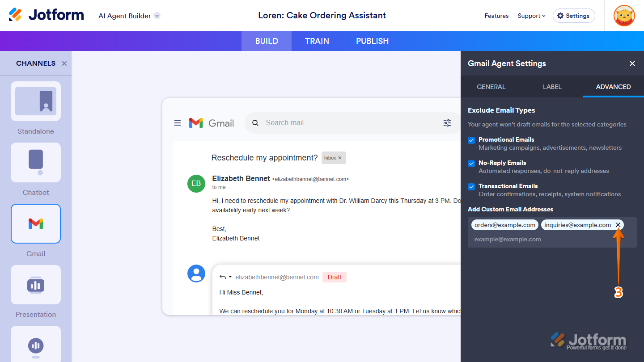Click the magnifier icon in Gmail search

click(x=255, y=123)
